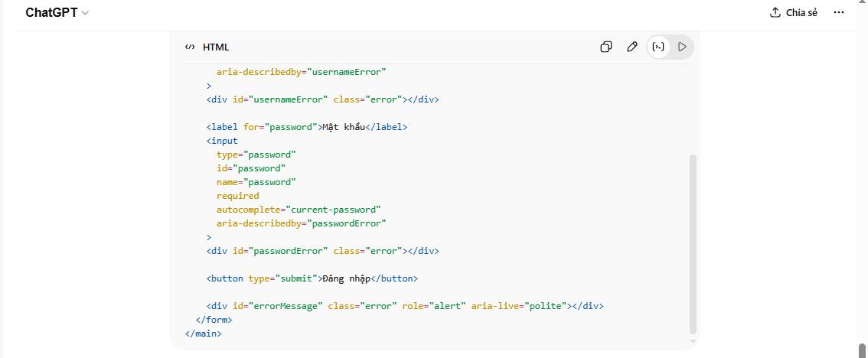Copy the HTML code block
The width and height of the screenshot is (868, 358).
605,47
